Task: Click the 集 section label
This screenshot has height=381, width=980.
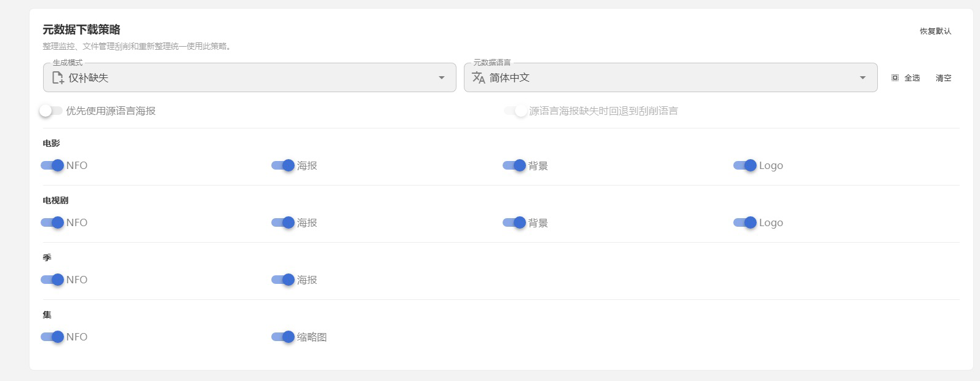Action: click(x=47, y=315)
